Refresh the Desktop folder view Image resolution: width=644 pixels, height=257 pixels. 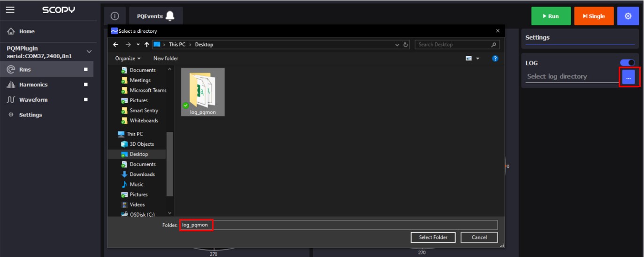(x=406, y=45)
